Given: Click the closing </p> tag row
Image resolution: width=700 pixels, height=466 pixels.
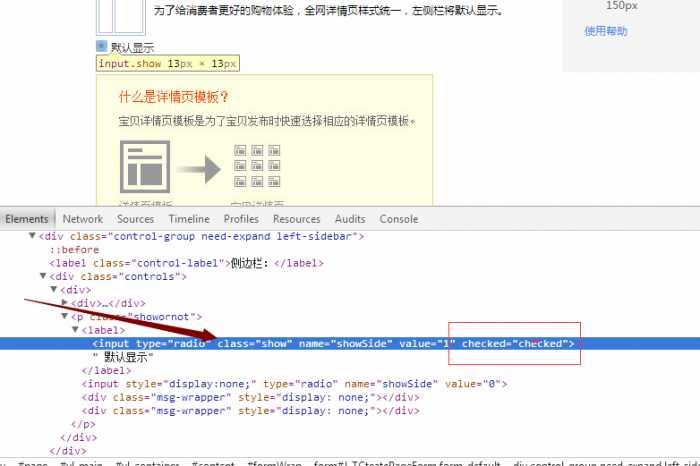Looking at the screenshot, I should (83, 424).
